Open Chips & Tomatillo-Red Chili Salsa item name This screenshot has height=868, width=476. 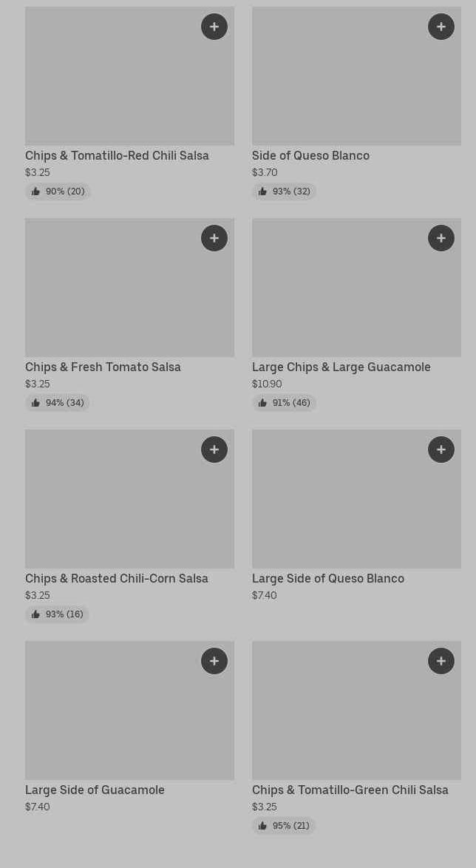click(117, 156)
